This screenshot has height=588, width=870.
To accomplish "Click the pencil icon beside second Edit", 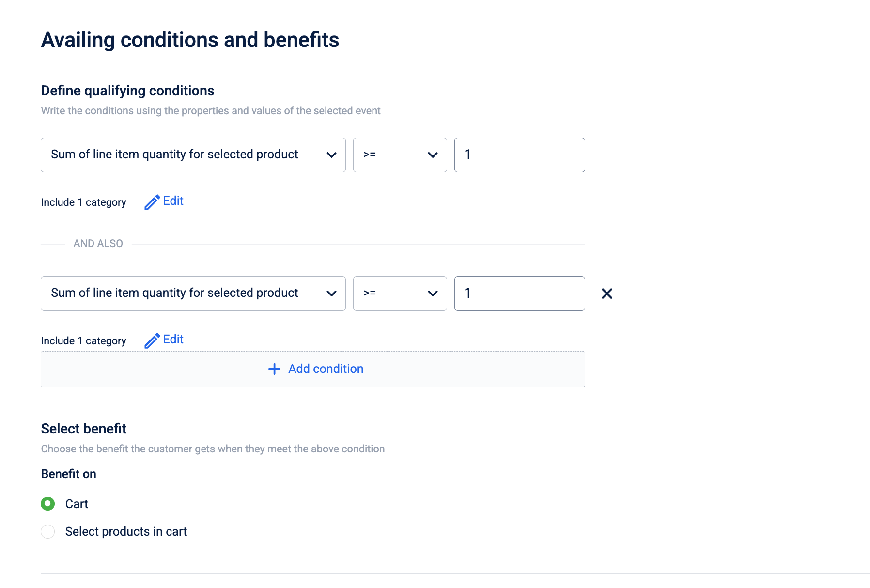I will pyautogui.click(x=152, y=340).
